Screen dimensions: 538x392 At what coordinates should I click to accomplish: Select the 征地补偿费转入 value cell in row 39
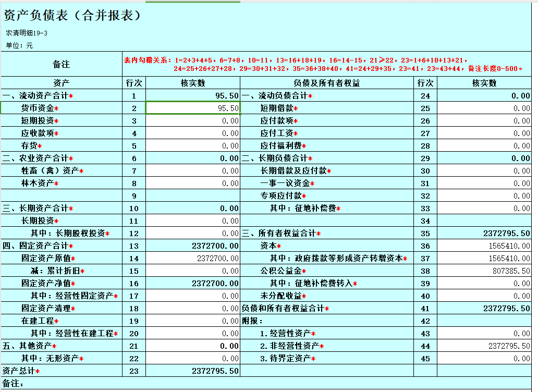484,283
